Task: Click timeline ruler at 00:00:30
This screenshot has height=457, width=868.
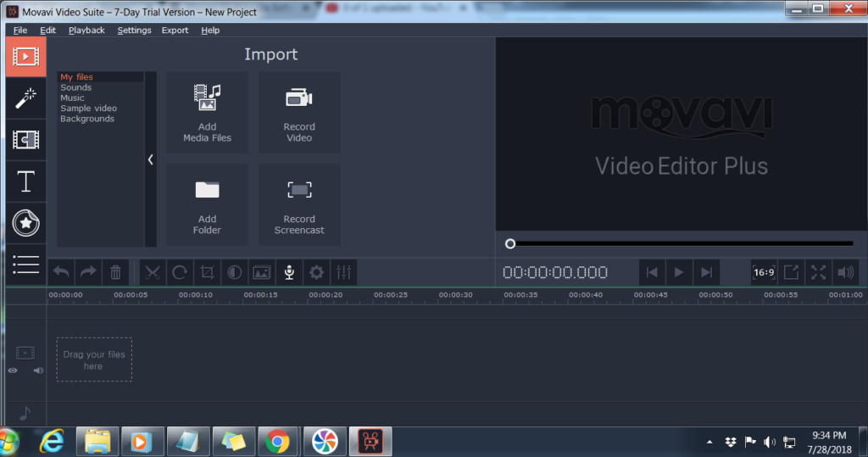Action: pos(455,295)
